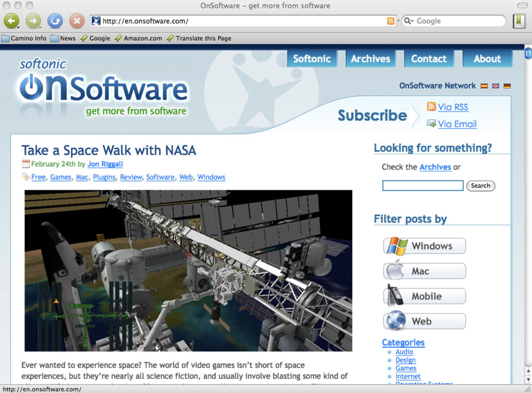The height and width of the screenshot is (393, 532).
Task: Open the Softonic navigation tab
Action: point(312,59)
